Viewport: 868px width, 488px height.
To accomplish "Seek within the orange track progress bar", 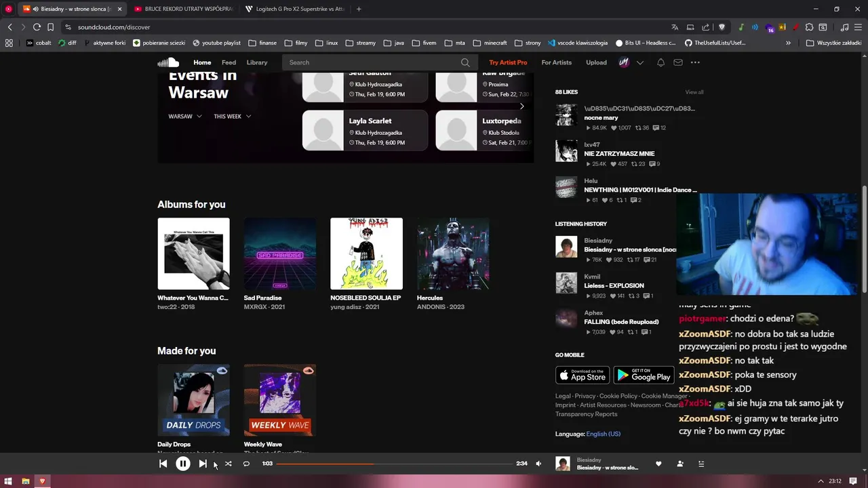I will click(x=394, y=464).
